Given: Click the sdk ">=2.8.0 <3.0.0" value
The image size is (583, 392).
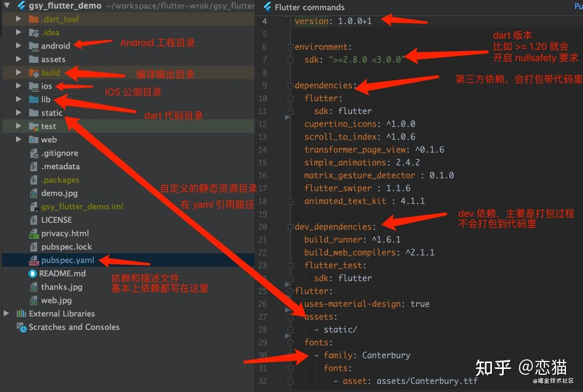Looking at the screenshot, I should pos(367,60).
